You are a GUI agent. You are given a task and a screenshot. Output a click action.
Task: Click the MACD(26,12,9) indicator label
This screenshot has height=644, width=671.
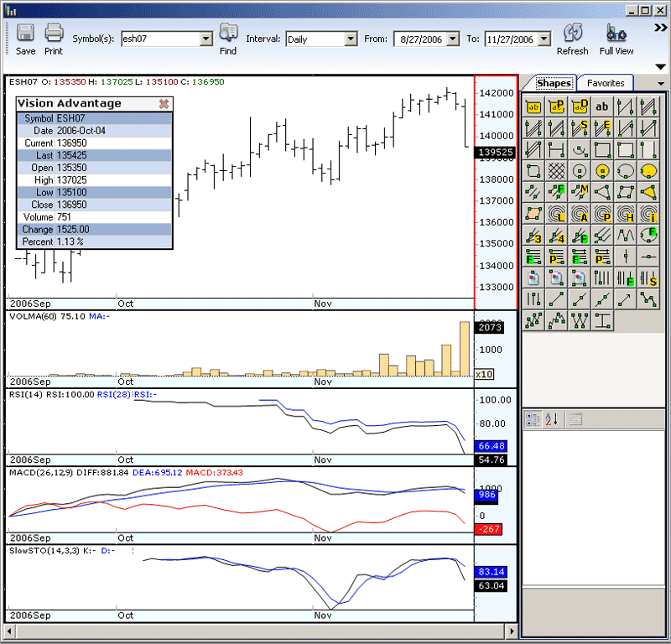[41, 472]
